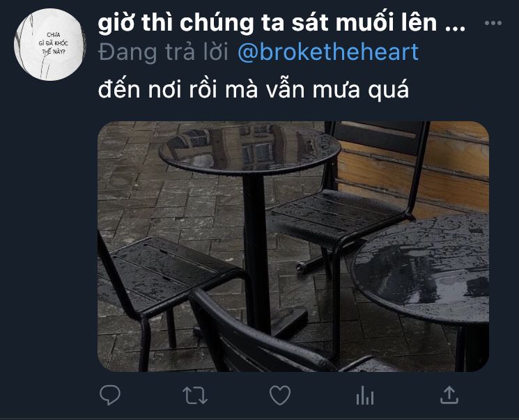Open the three-dot more options menu
The height and width of the screenshot is (420, 519).
tap(493, 23)
